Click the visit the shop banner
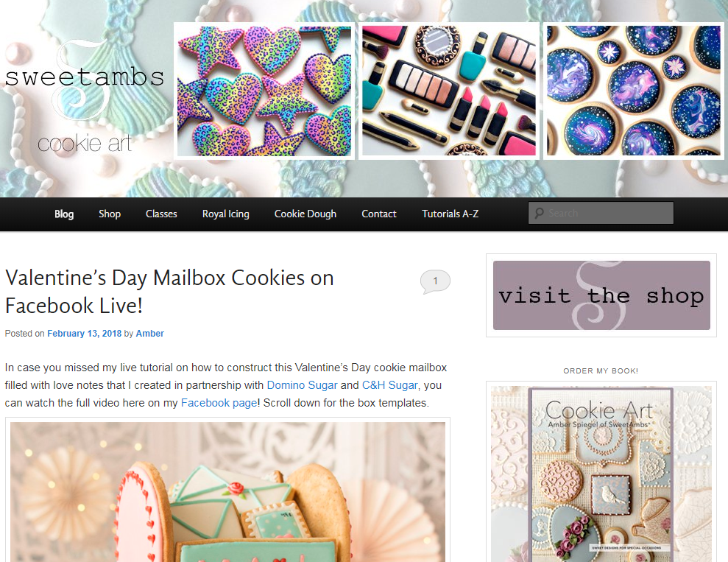Image resolution: width=728 pixels, height=562 pixels. click(601, 295)
